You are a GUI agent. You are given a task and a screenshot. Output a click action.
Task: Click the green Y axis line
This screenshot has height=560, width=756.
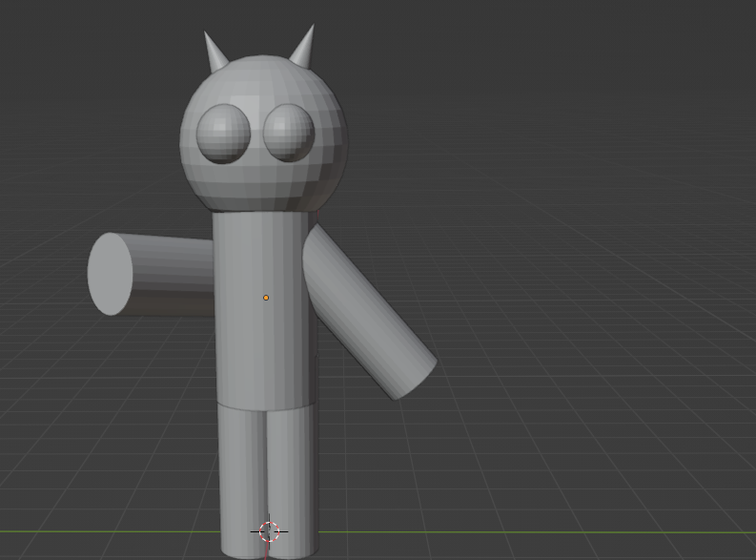(x=572, y=531)
